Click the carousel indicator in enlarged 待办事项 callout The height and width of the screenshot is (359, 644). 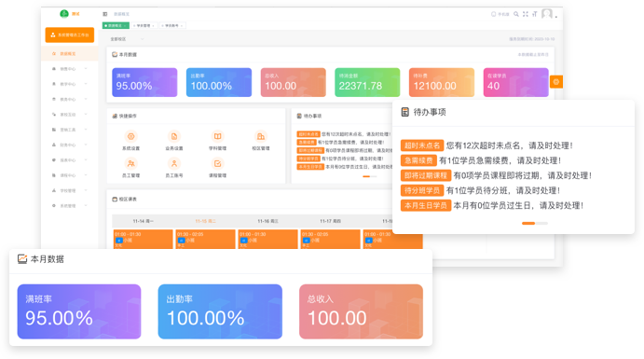tap(534, 223)
